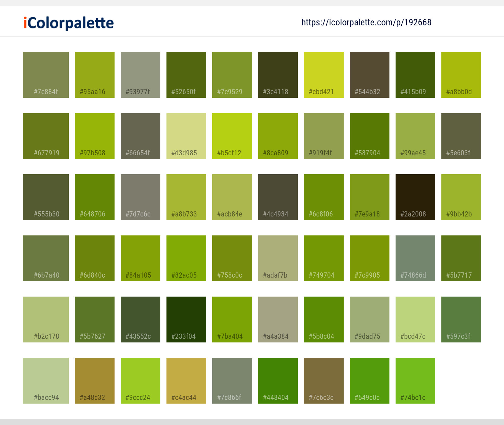Select swatch #758c0c
This screenshot has width=504, height=425.
[x=232, y=258]
